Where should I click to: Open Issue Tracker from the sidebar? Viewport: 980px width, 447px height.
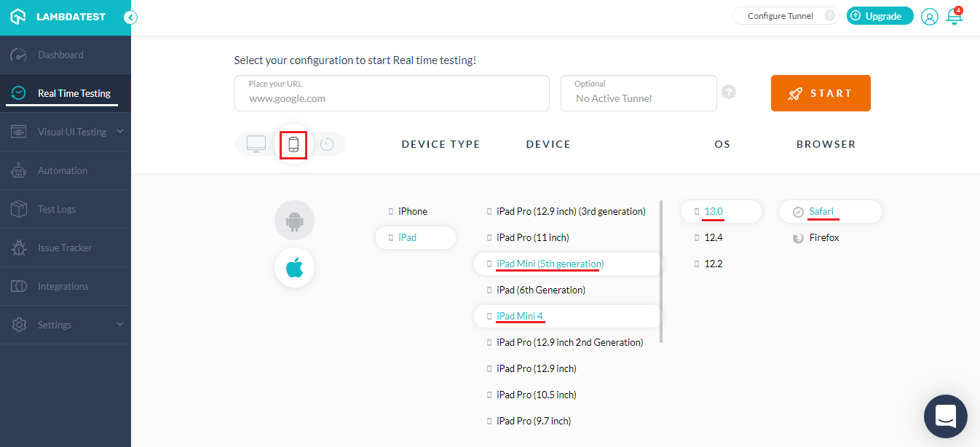click(66, 248)
